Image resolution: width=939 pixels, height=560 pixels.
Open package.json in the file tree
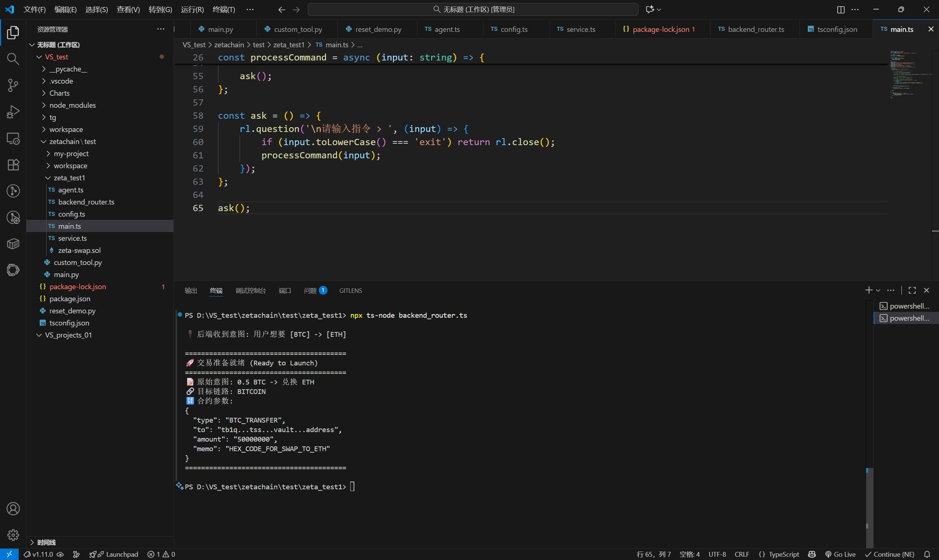100,298
